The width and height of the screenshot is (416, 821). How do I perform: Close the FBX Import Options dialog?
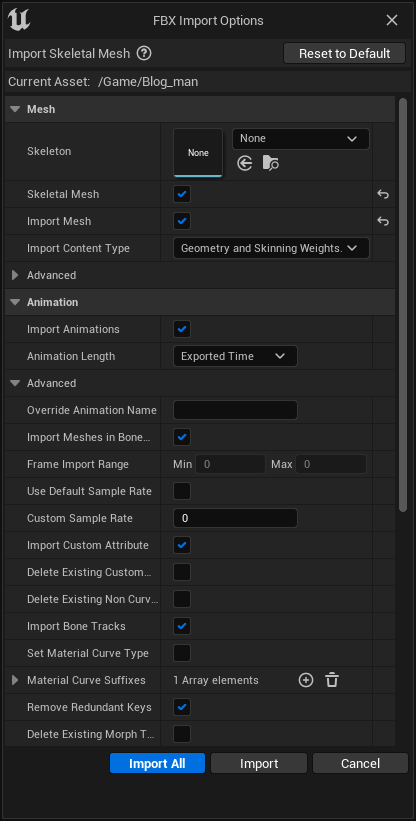[x=392, y=20]
